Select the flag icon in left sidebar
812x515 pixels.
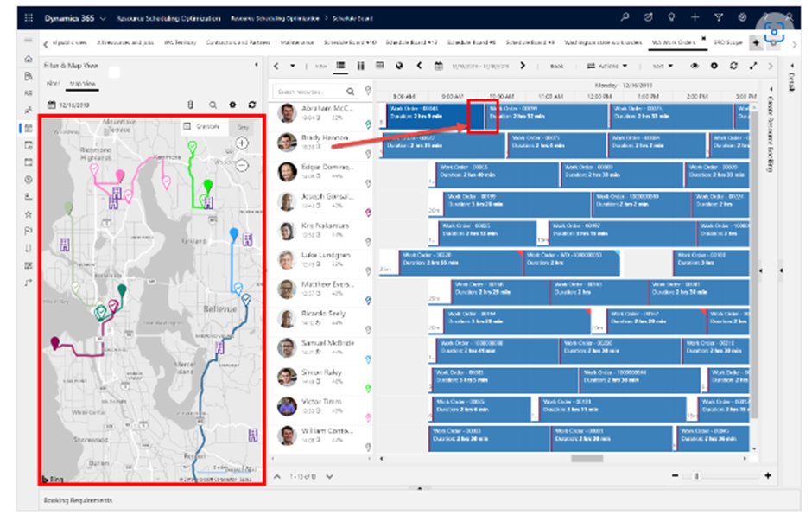[x=29, y=231]
